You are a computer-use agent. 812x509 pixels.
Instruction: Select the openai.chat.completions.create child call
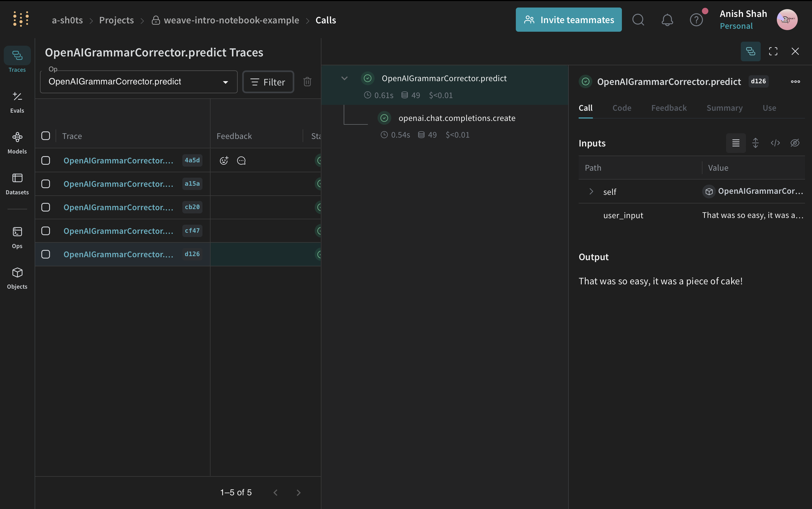pyautogui.click(x=456, y=118)
